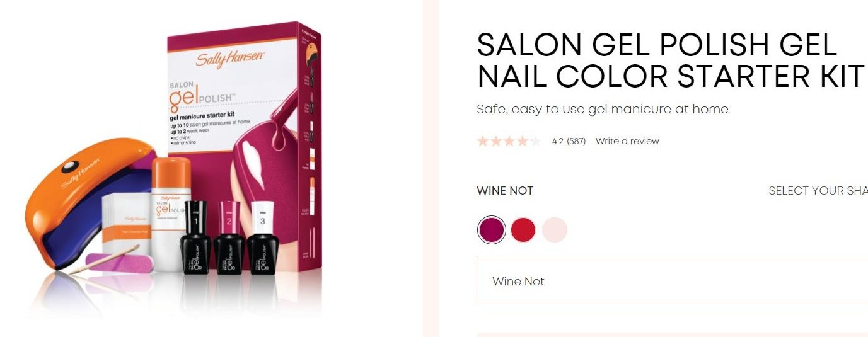
Task: Click the gel bottle numbered 1
Action: point(195,238)
